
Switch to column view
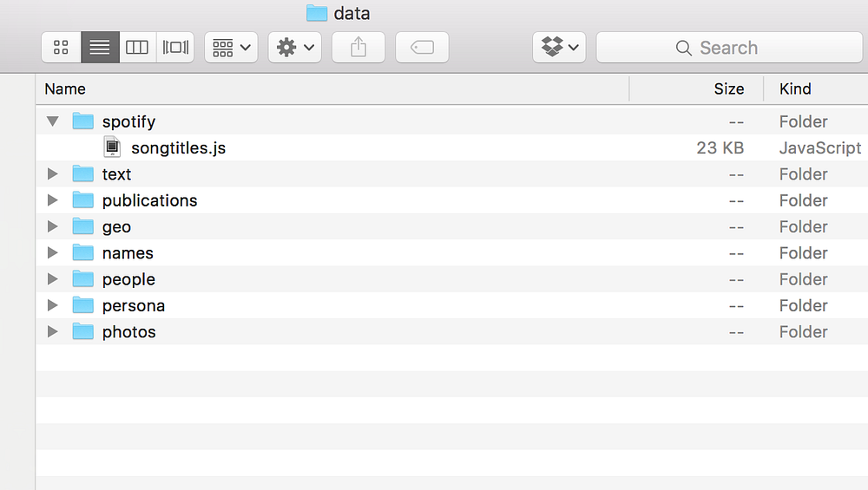137,48
